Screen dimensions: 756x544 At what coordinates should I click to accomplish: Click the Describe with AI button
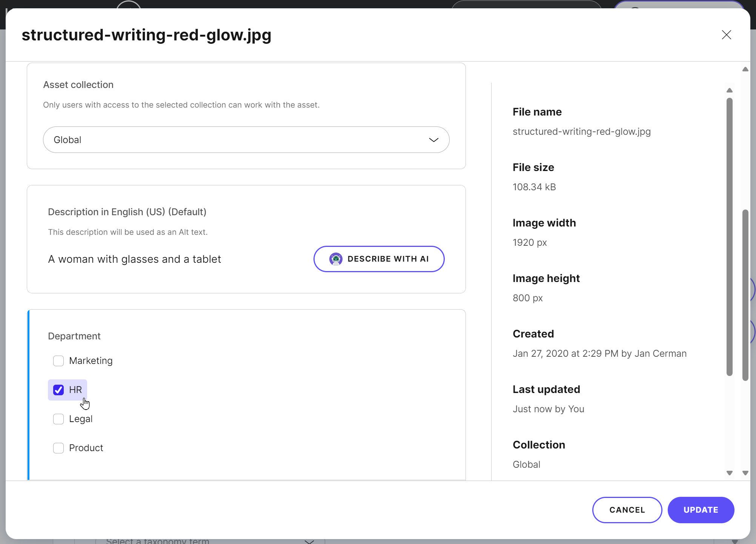coord(379,259)
